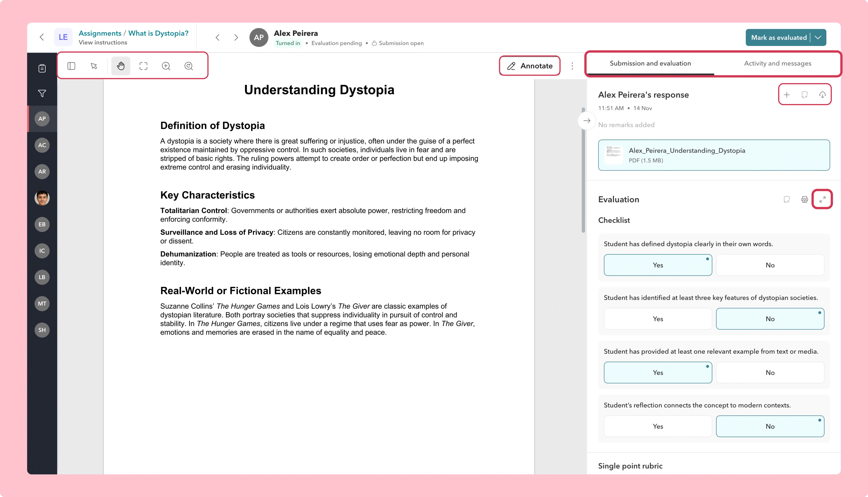Image resolution: width=868 pixels, height=497 pixels.
Task: Mark 'defined dystopia clearly' as No
Action: [770, 265]
